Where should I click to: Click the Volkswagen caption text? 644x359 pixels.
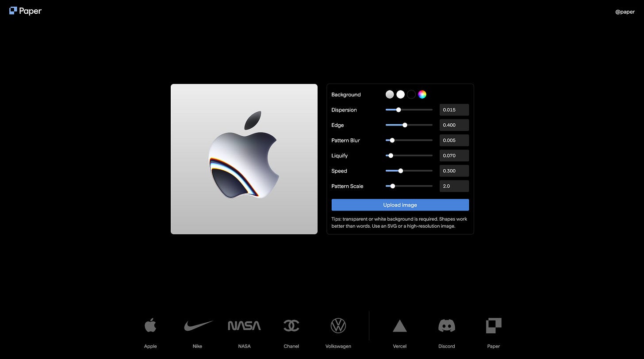pyautogui.click(x=338, y=346)
